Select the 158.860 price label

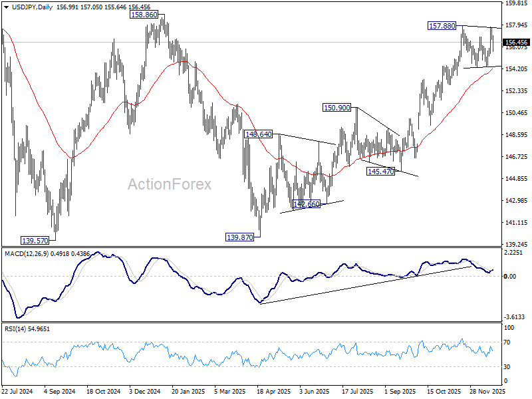[x=144, y=15]
